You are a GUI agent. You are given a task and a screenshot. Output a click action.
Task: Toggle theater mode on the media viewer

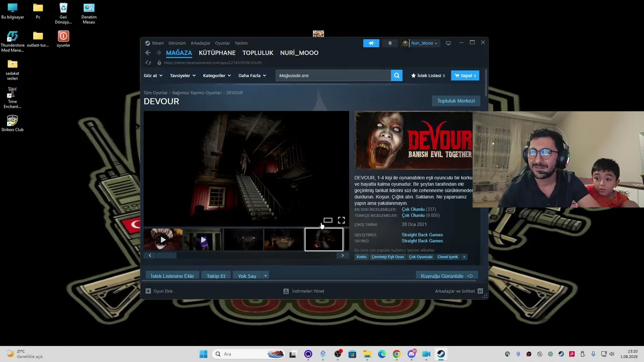(328, 220)
